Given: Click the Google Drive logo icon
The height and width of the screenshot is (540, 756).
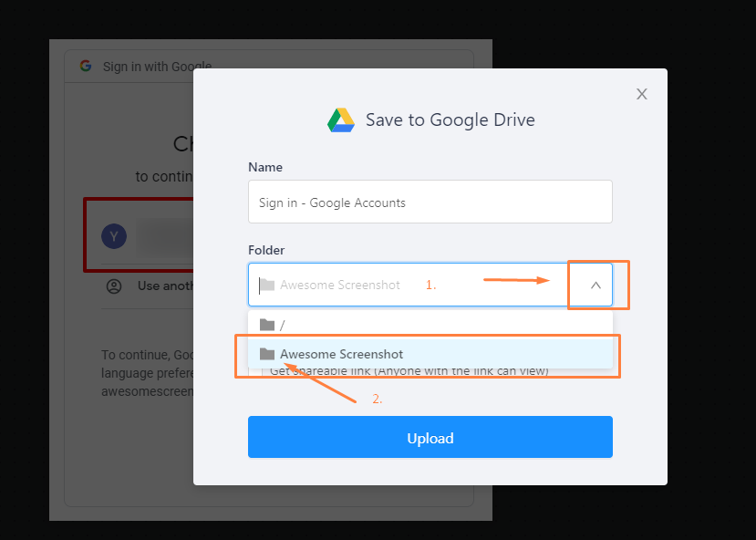Looking at the screenshot, I should [x=341, y=120].
